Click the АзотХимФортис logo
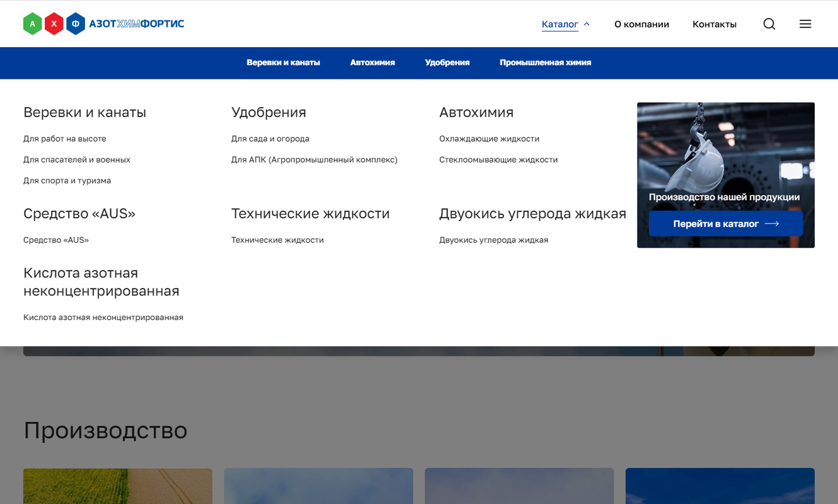Image resolution: width=838 pixels, height=504 pixels. [103, 24]
